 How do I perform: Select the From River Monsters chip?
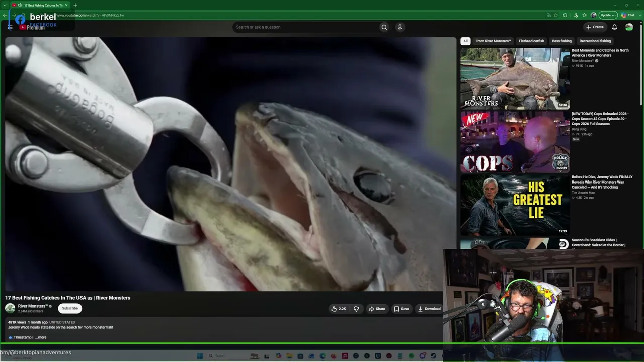[493, 41]
